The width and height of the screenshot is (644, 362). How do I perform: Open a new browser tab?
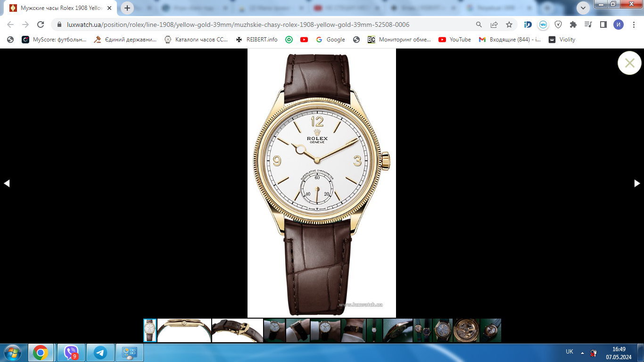point(127,8)
